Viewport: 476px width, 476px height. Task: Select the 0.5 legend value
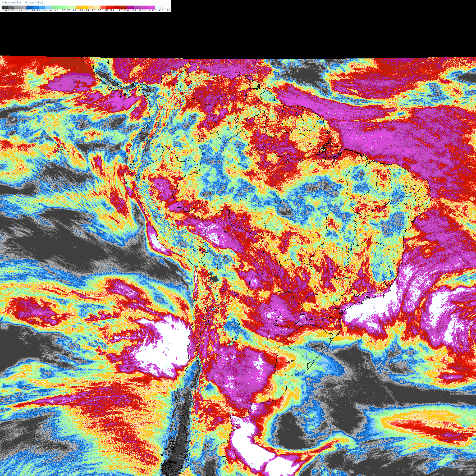point(7,10)
